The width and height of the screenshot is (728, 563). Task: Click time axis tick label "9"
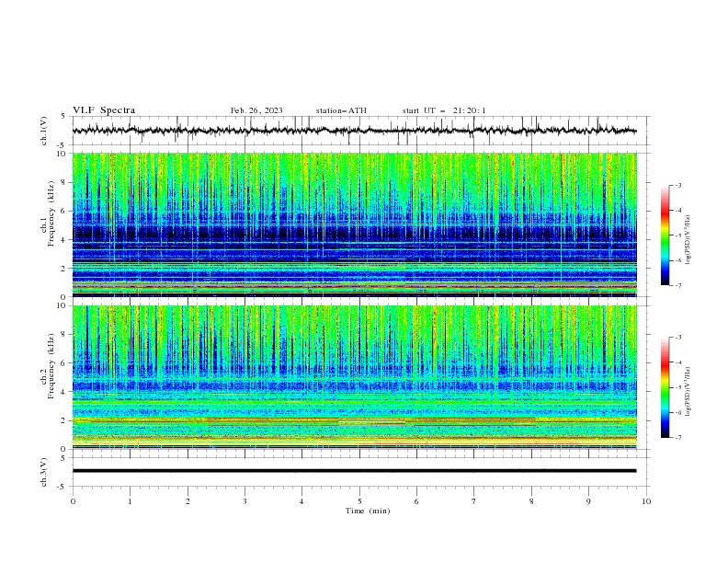click(588, 501)
